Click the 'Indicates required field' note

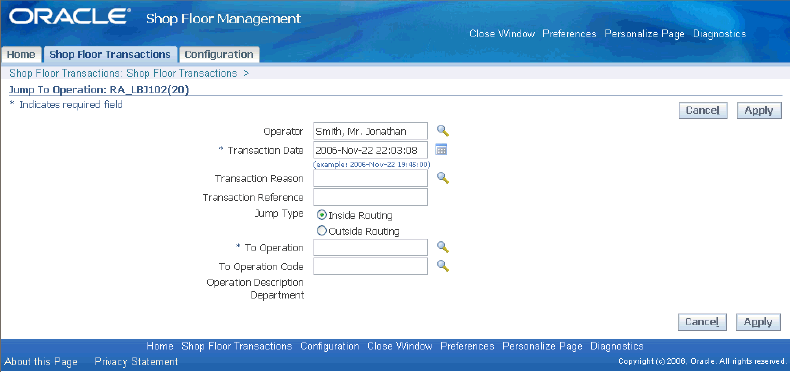click(x=71, y=105)
